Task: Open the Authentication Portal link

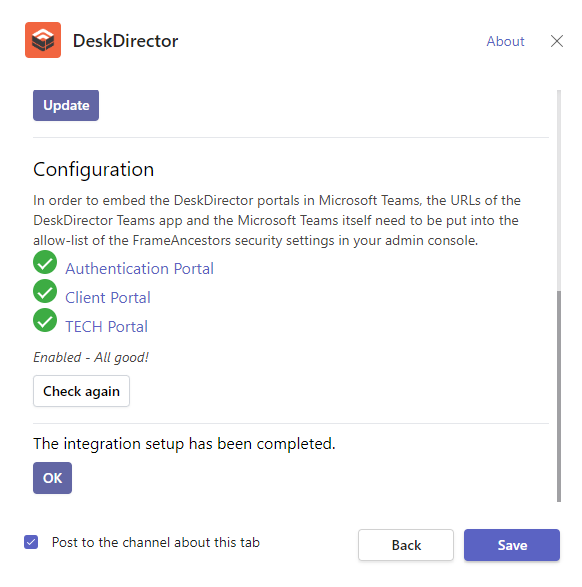Action: click(x=139, y=269)
